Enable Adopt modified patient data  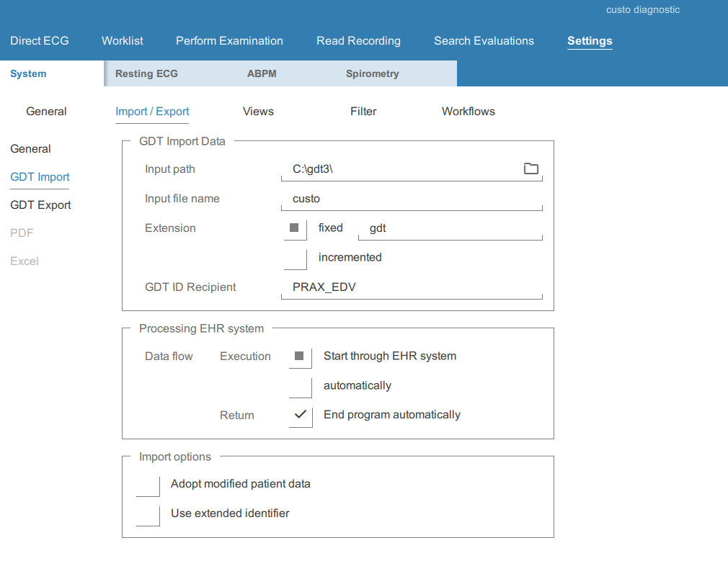148,485
